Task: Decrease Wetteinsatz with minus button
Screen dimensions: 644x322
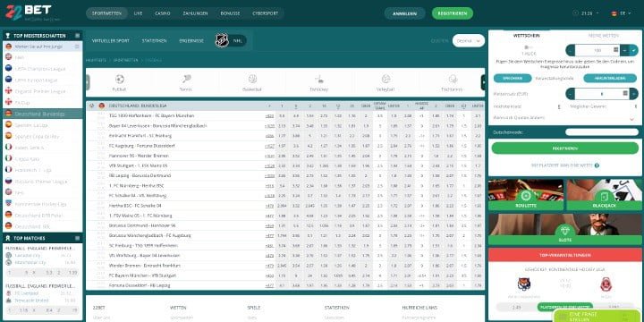Action: [570, 94]
